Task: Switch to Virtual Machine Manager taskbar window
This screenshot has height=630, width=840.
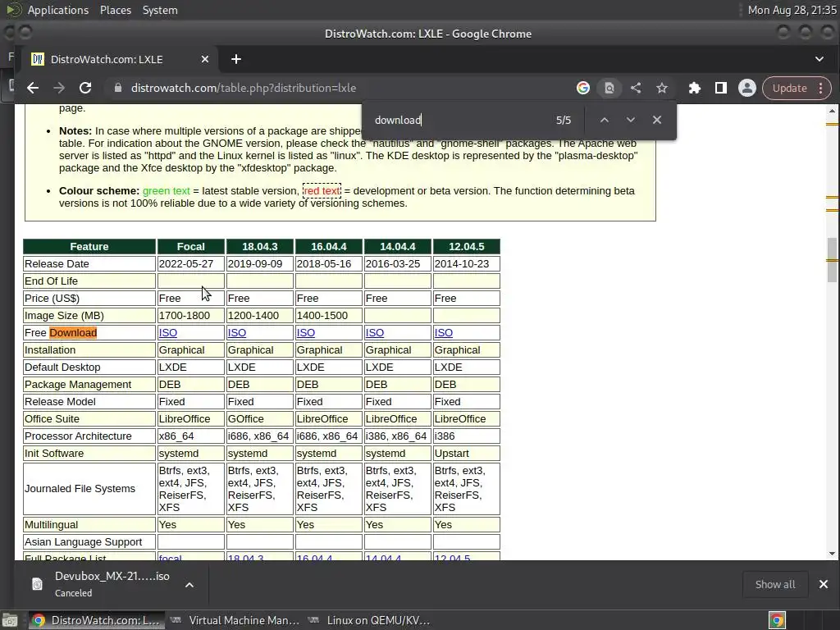Action: click(x=235, y=620)
